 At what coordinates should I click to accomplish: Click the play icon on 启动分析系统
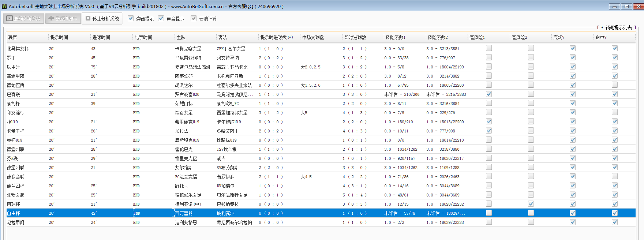coord(10,18)
